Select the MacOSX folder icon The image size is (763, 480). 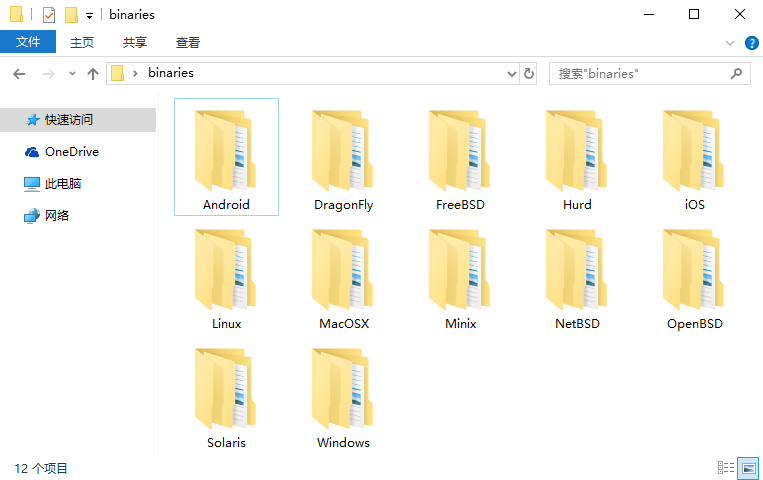[343, 270]
